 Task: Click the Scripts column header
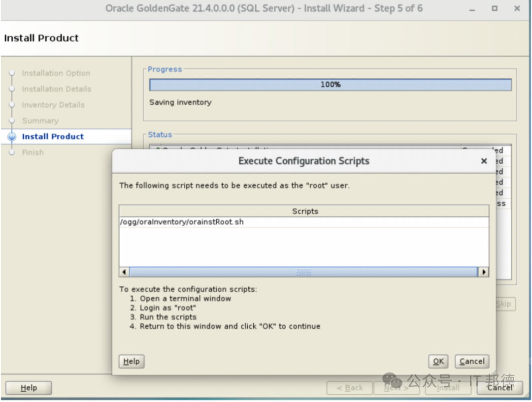click(304, 211)
